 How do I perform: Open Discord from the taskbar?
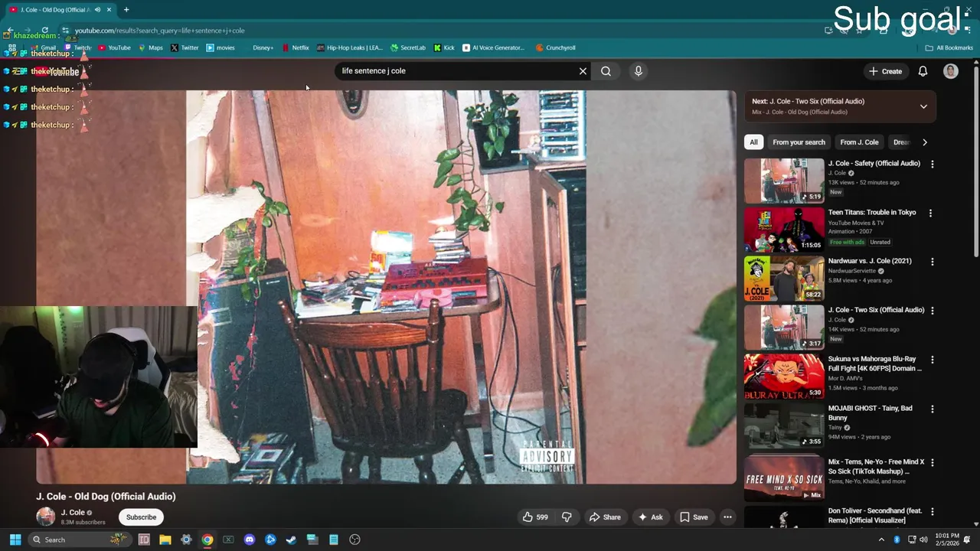click(x=249, y=540)
